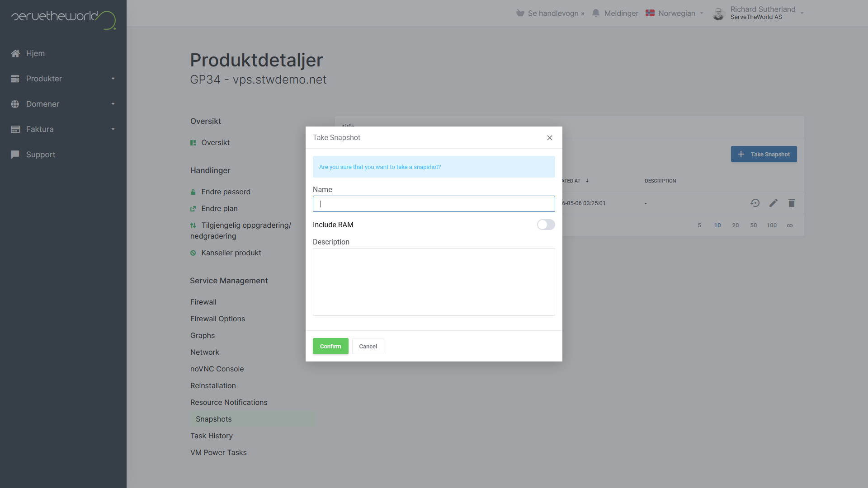Open Tilgjengelig oppgradering/nedgradering link
This screenshot has height=488, width=868.
(x=241, y=230)
